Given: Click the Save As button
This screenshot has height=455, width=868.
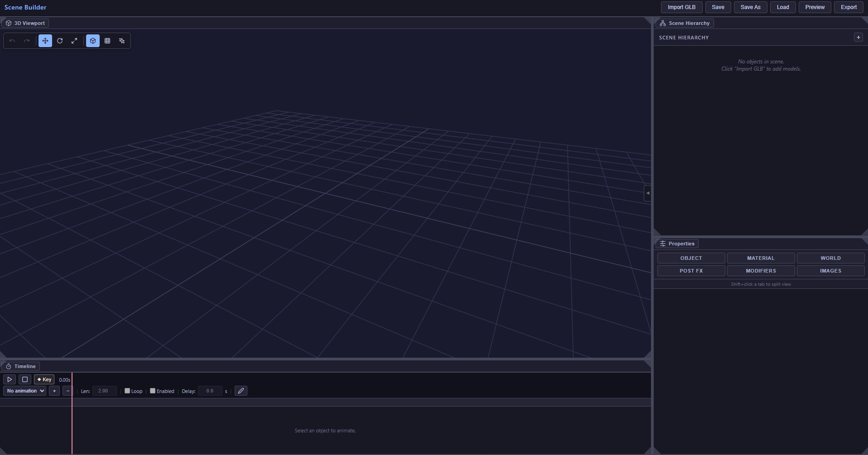Looking at the screenshot, I should coord(751,7).
